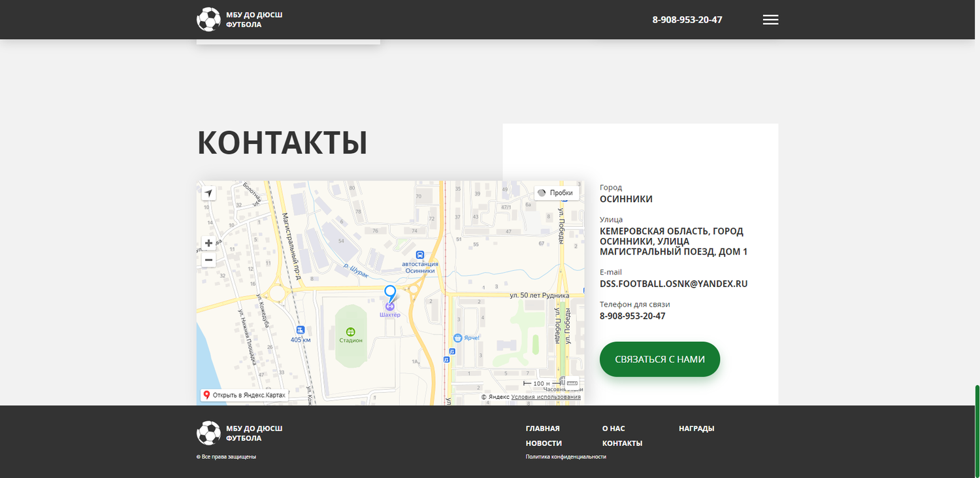980x478 pixels.
Task: Click the МБУ ДО ДЮСШ Футбола footer title
Action: [254, 433]
